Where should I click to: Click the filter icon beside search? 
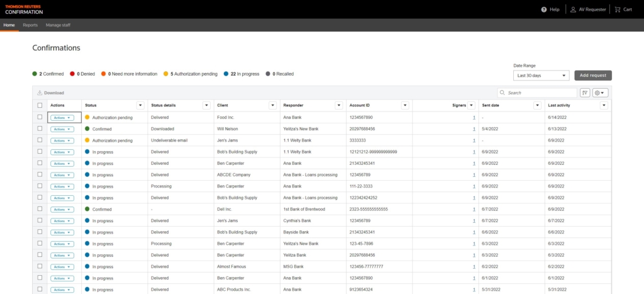coord(584,93)
